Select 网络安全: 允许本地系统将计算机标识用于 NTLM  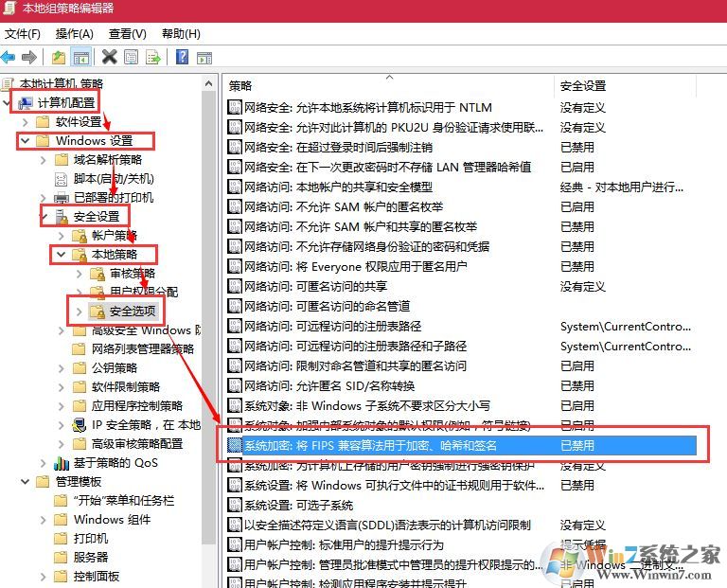click(x=367, y=108)
